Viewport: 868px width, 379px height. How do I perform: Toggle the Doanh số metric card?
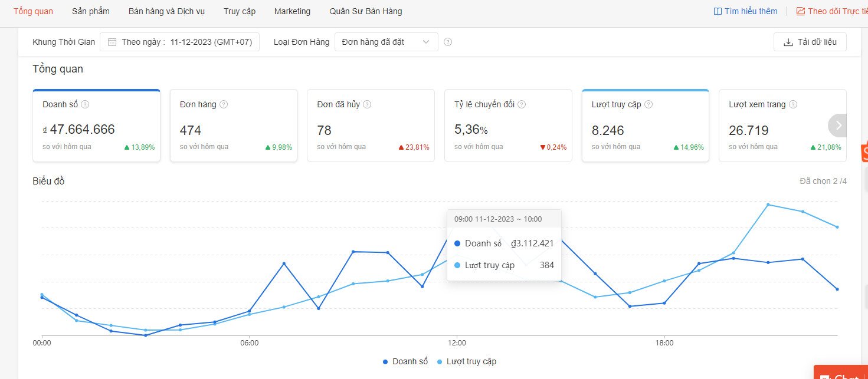click(96, 126)
